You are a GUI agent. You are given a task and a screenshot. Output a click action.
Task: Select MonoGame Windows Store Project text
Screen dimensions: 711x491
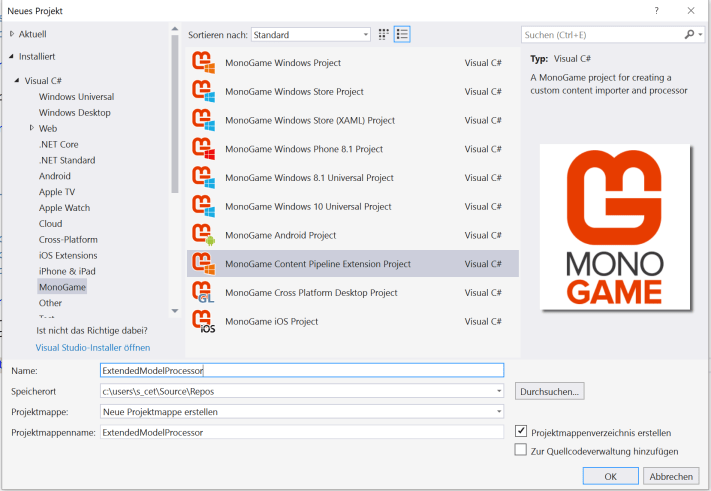coord(294,91)
